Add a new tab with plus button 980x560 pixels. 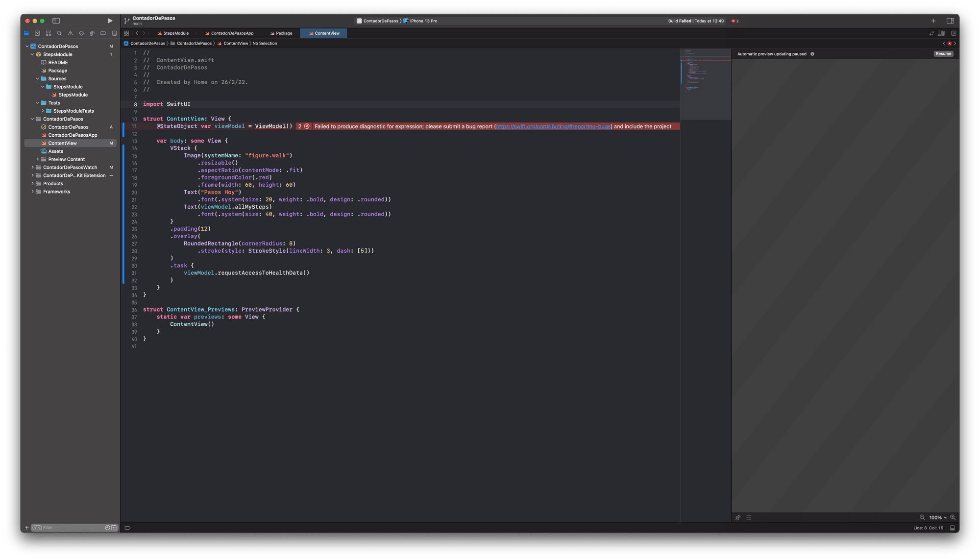[x=933, y=21]
